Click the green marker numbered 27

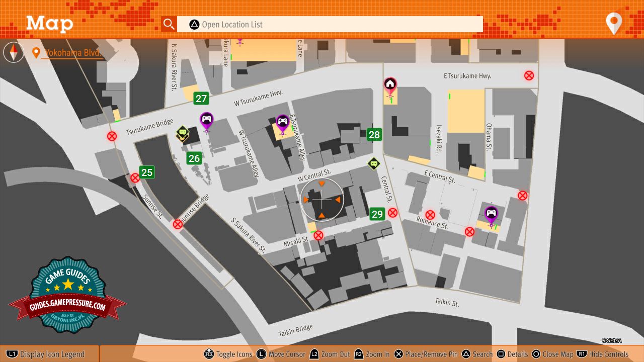(201, 99)
